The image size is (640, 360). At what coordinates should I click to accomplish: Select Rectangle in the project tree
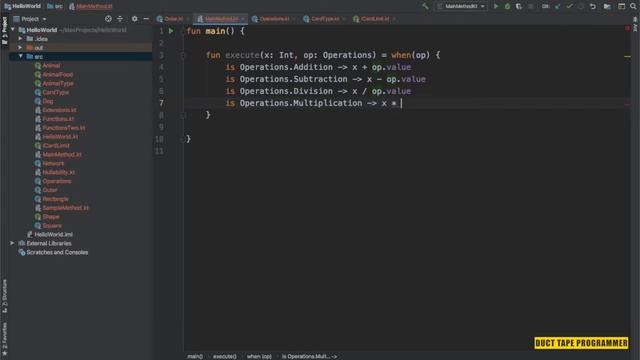point(55,199)
